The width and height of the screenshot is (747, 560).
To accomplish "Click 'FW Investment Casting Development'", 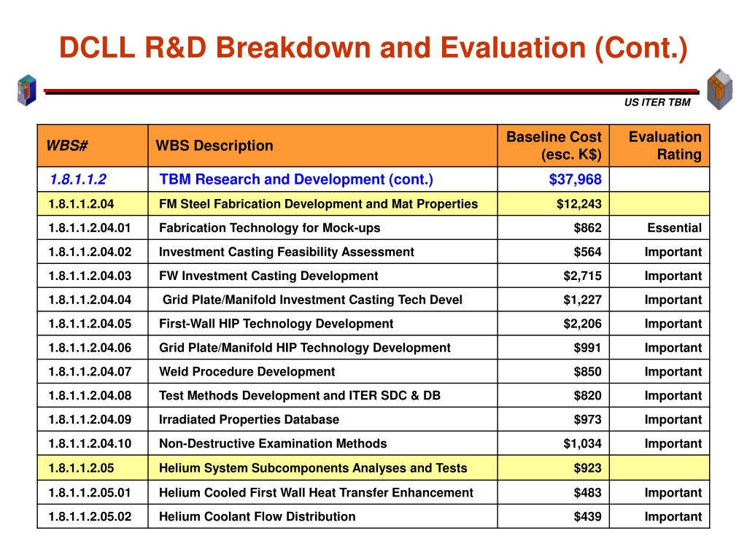I will coord(268,276).
